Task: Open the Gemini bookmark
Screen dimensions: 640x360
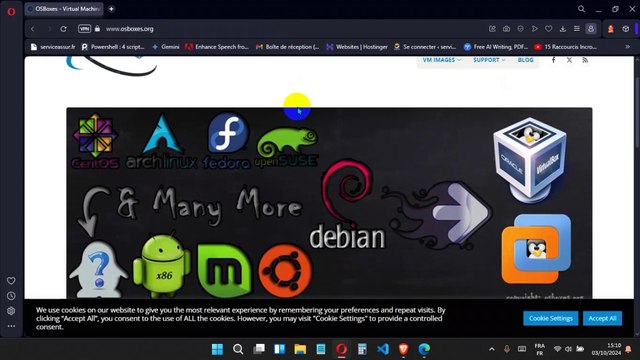Action: pyautogui.click(x=165, y=47)
